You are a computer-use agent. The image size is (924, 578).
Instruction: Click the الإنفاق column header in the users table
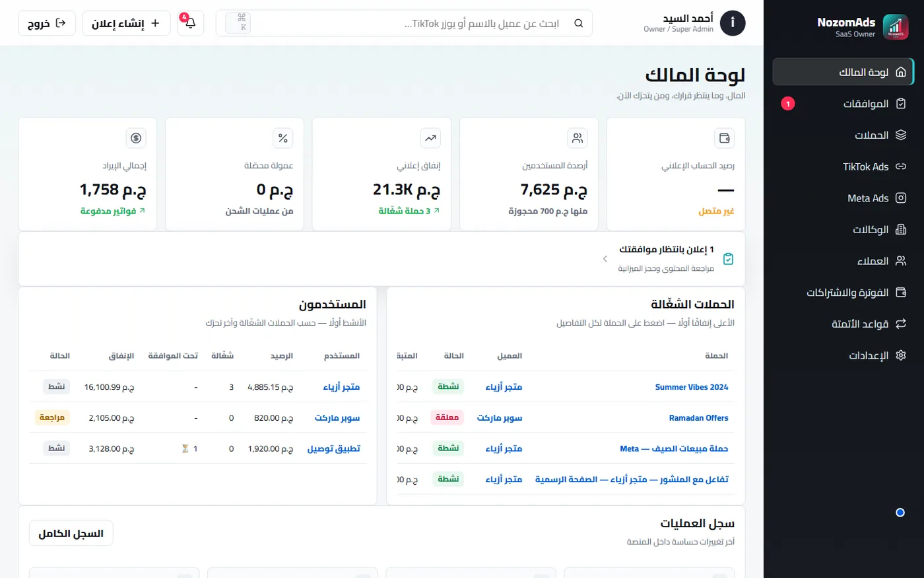[121, 356]
